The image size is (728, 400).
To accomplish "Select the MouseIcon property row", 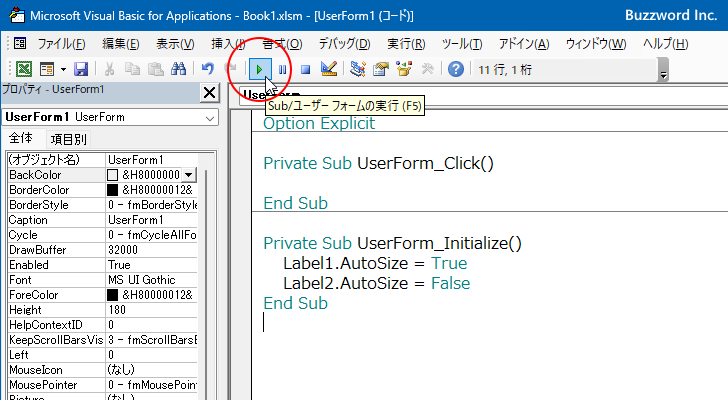I will click(x=102, y=370).
